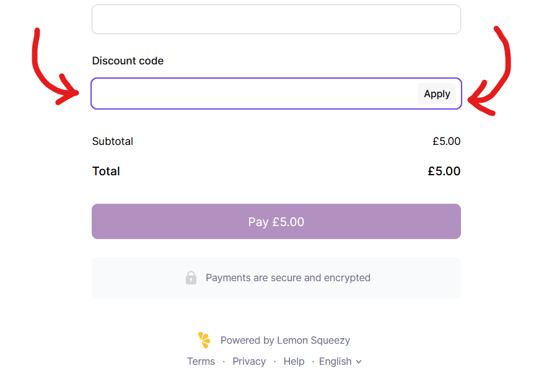
Task: Click the bold Total label
Action: [106, 171]
